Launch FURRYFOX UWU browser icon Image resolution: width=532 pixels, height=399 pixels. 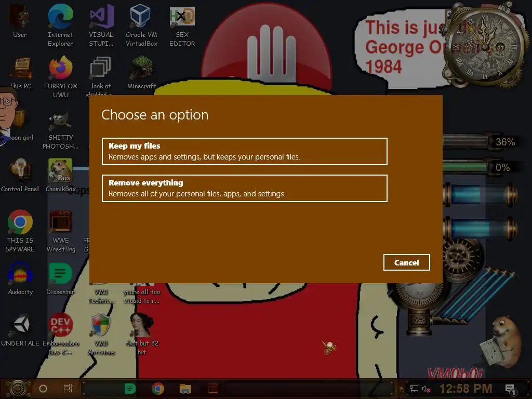pyautogui.click(x=60, y=77)
